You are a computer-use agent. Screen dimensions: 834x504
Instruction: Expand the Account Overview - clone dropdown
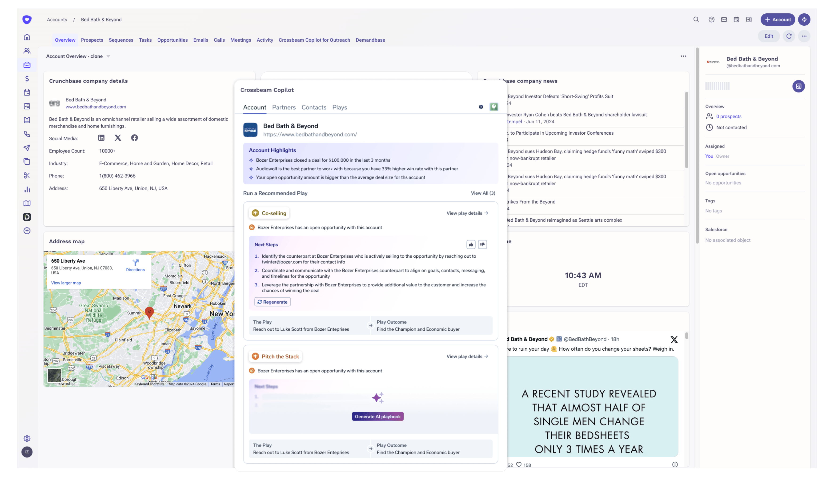click(x=108, y=56)
